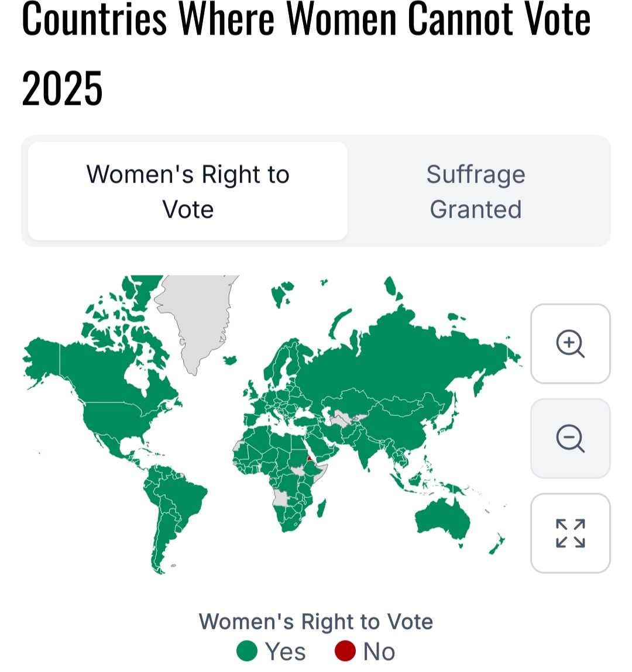Click the gray Angola region in Africa
The width and height of the screenshot is (632, 672).
click(x=281, y=498)
